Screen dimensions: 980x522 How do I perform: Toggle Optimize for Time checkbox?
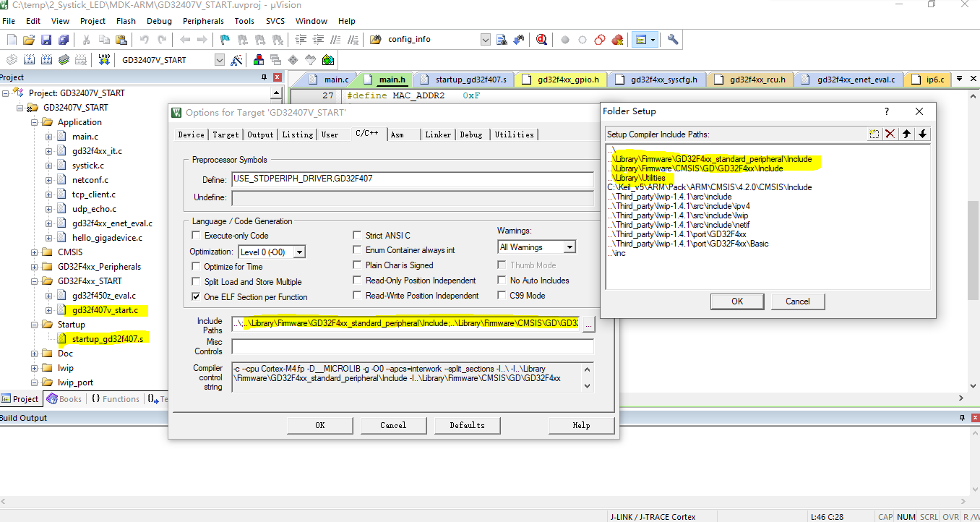[196, 267]
